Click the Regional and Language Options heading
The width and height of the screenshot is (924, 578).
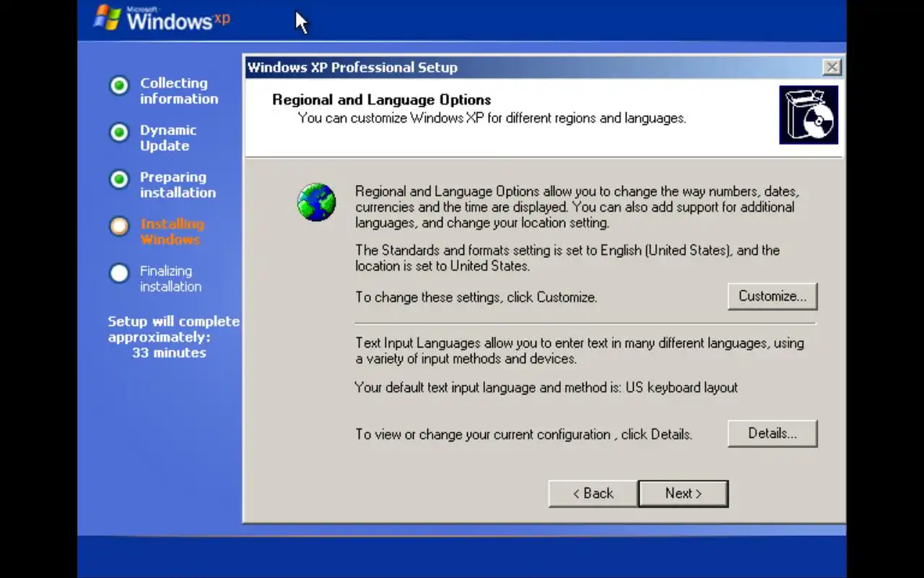click(381, 100)
